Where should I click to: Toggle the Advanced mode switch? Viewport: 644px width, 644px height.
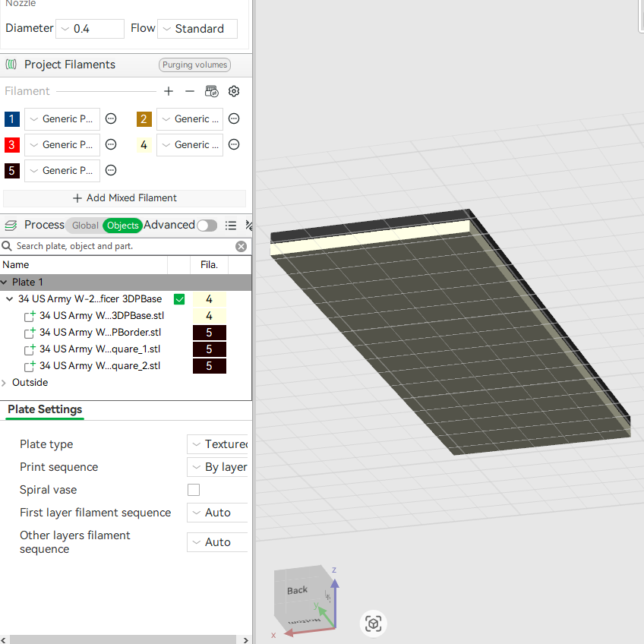(x=207, y=226)
